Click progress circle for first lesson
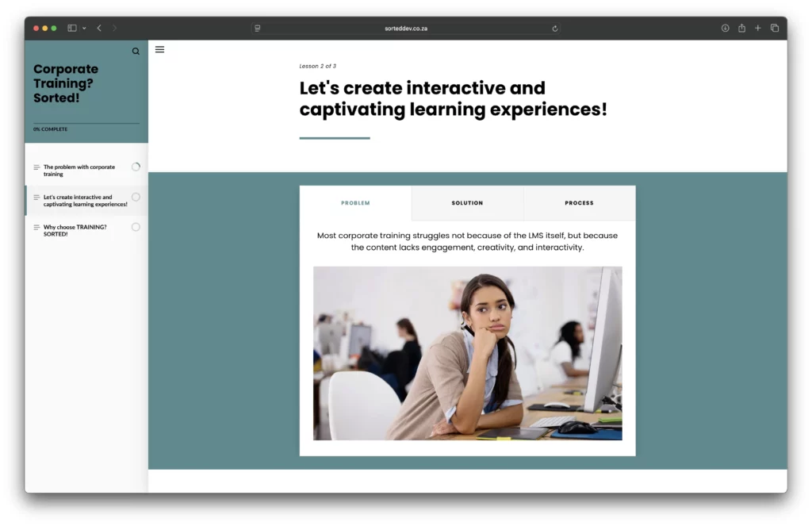 [x=136, y=167]
